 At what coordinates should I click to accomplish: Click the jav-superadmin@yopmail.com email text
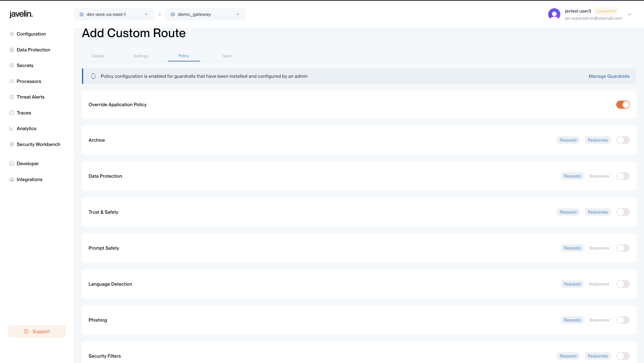(593, 18)
